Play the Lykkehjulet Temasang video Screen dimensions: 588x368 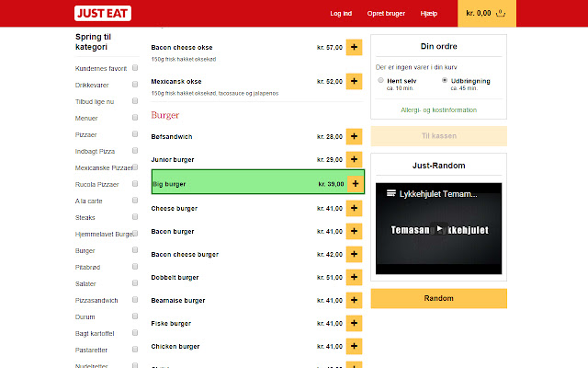(439, 229)
